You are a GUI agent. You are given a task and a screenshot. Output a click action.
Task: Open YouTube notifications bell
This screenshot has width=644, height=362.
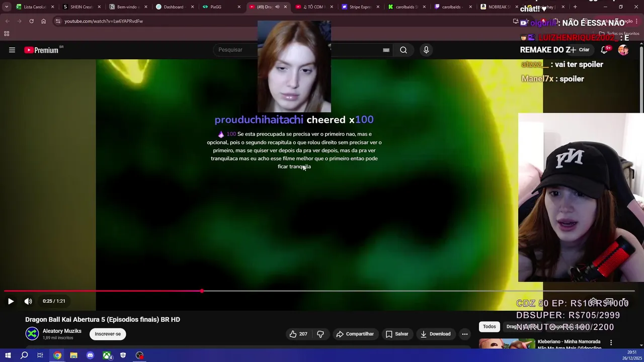(605, 50)
